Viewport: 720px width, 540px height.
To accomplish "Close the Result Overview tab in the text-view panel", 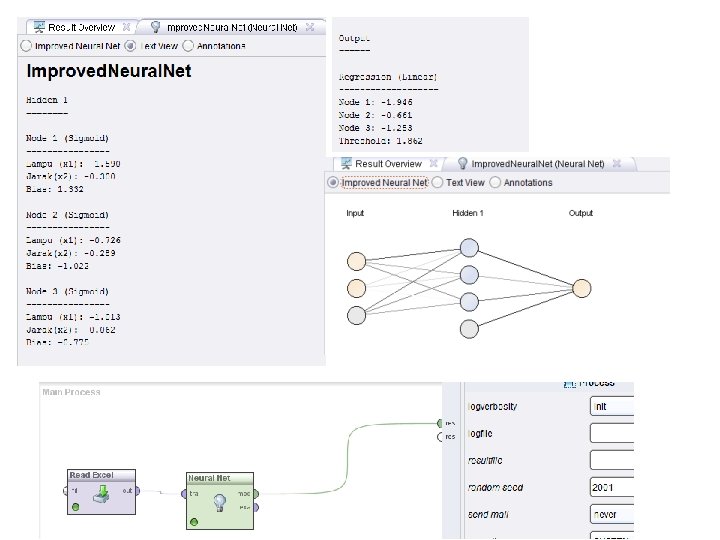I will pos(126,27).
